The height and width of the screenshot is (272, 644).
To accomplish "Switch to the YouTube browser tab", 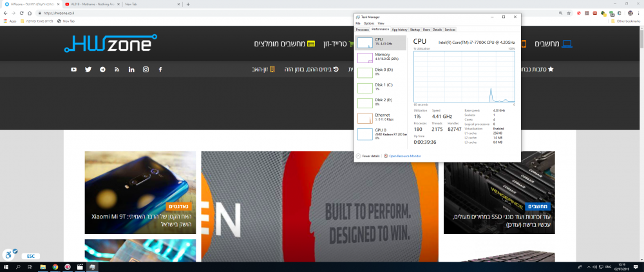I will click(x=91, y=4).
